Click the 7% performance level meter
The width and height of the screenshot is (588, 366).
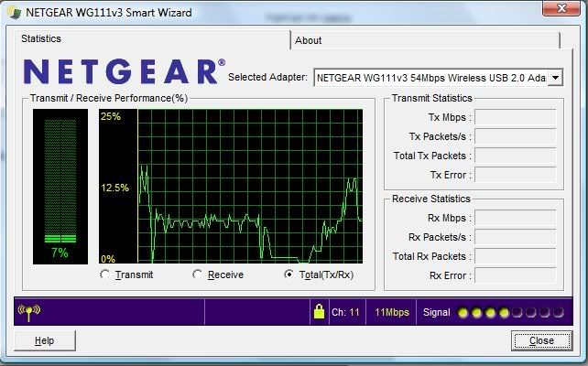[x=60, y=187]
